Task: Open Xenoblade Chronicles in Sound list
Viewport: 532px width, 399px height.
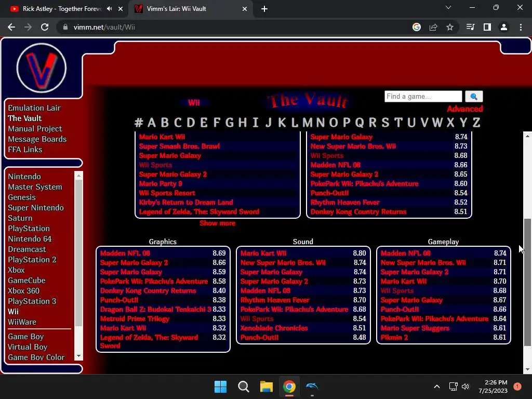Action: (274, 328)
